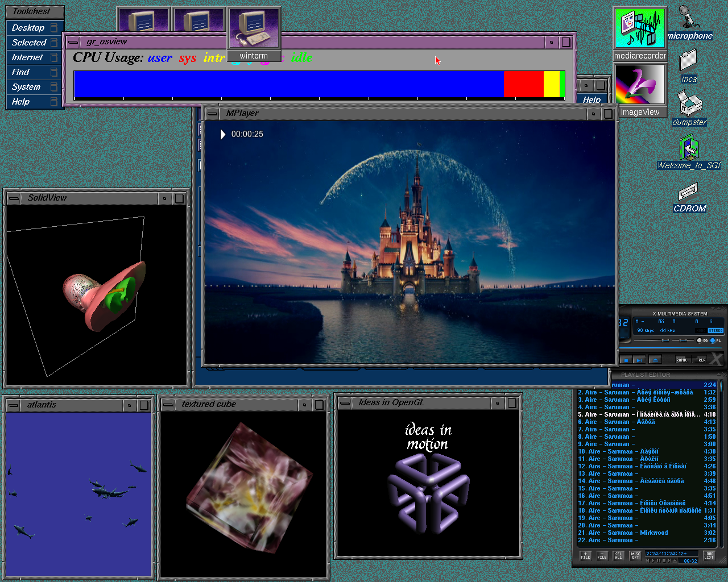
Task: Launch the mediarecorder desktop icon
Action: (640, 34)
